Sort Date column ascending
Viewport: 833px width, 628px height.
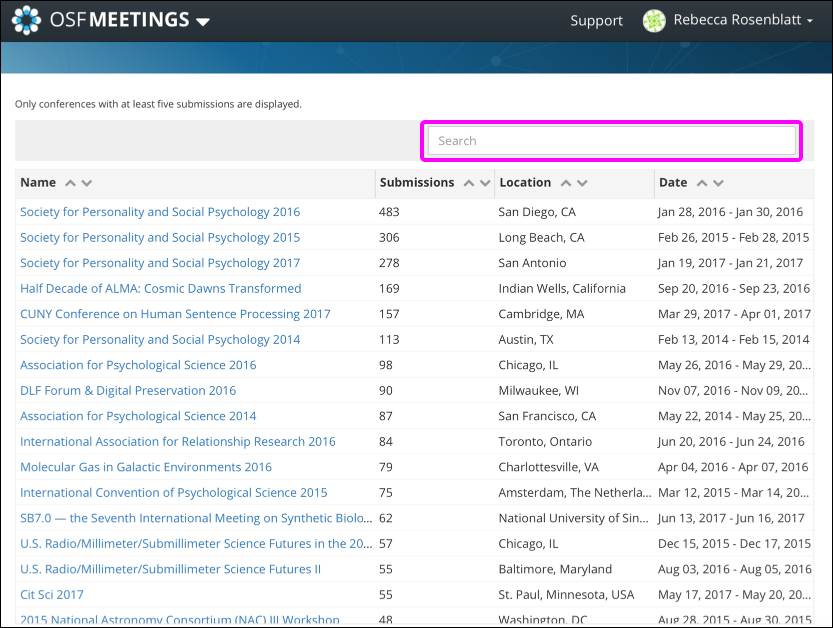702,183
